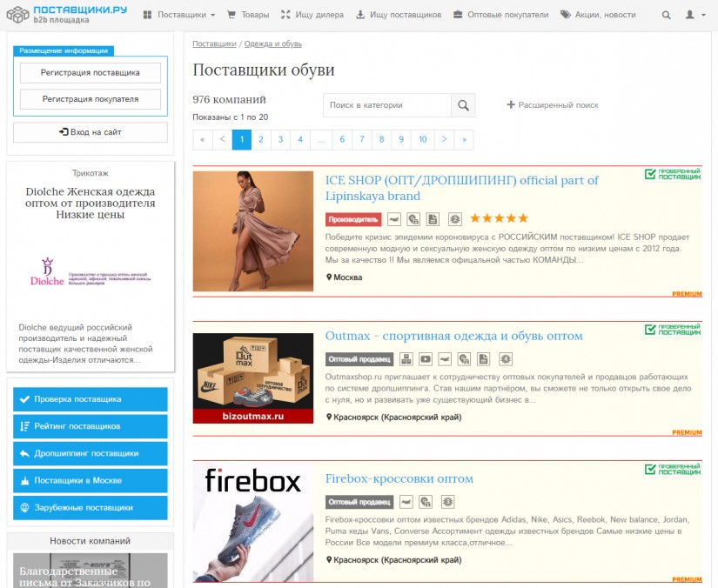Image resolution: width=718 pixels, height=588 pixels.
Task: Select page 3 in pagination
Action: pyautogui.click(x=281, y=139)
